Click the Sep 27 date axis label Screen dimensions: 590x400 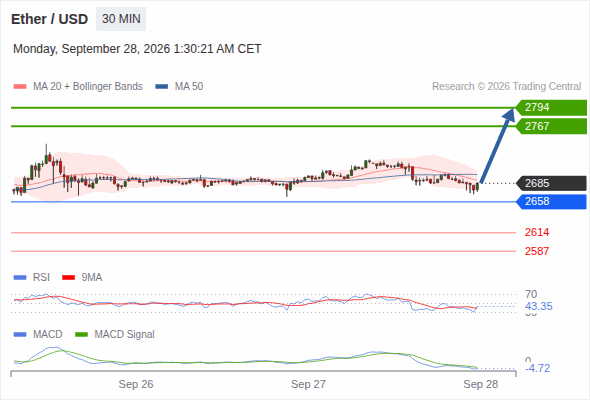pos(308,384)
